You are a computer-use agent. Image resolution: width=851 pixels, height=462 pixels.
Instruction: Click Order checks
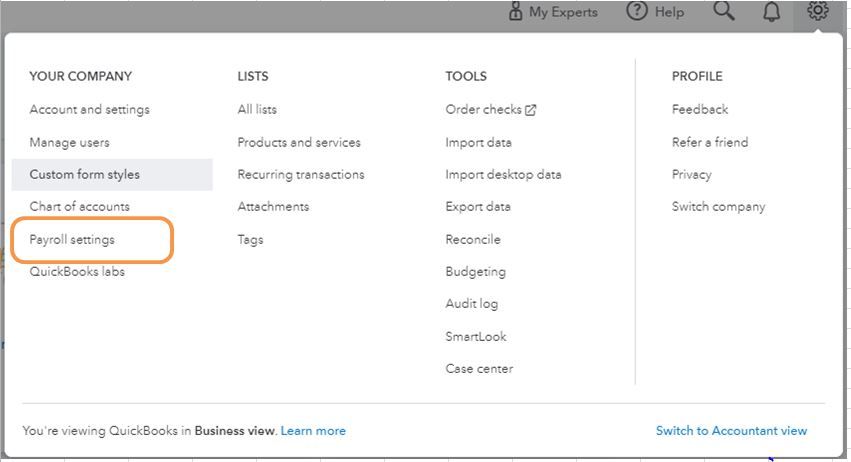(x=484, y=110)
